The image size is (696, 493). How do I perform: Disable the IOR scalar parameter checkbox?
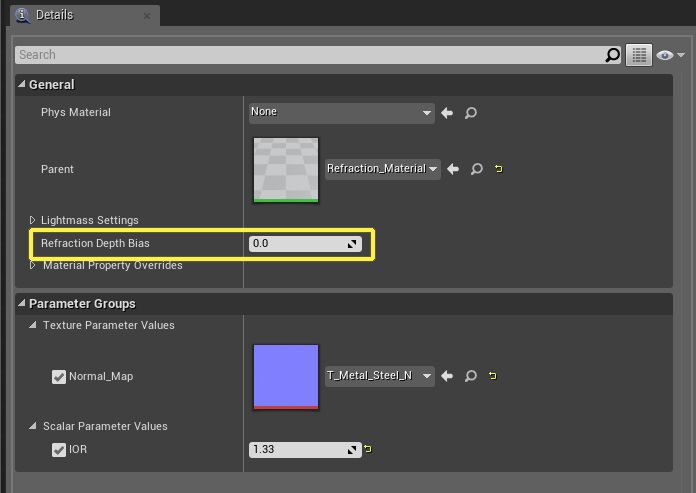[59, 450]
